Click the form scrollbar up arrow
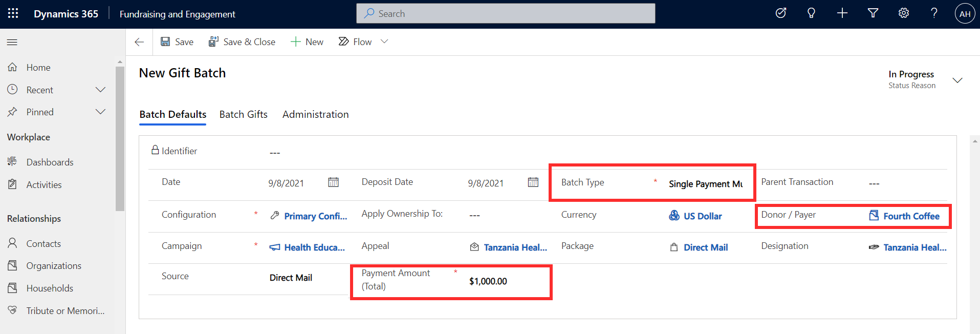980x334 pixels. pos(975,141)
